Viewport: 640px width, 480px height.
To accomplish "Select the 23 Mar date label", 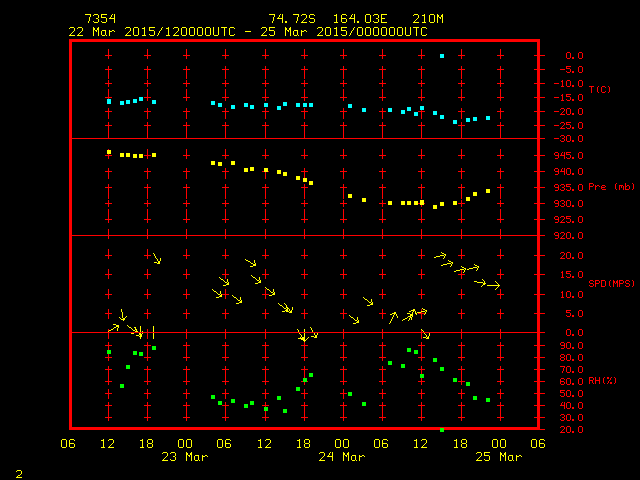I will point(186,457).
